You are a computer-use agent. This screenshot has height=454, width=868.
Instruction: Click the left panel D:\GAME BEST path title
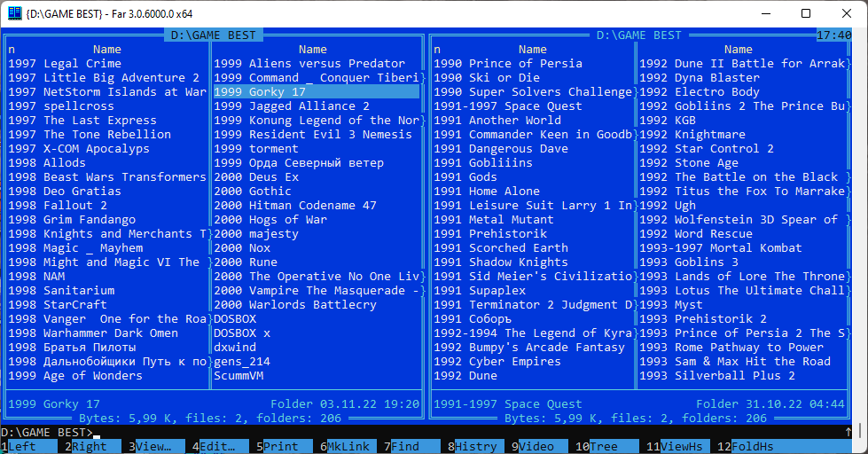tap(213, 35)
